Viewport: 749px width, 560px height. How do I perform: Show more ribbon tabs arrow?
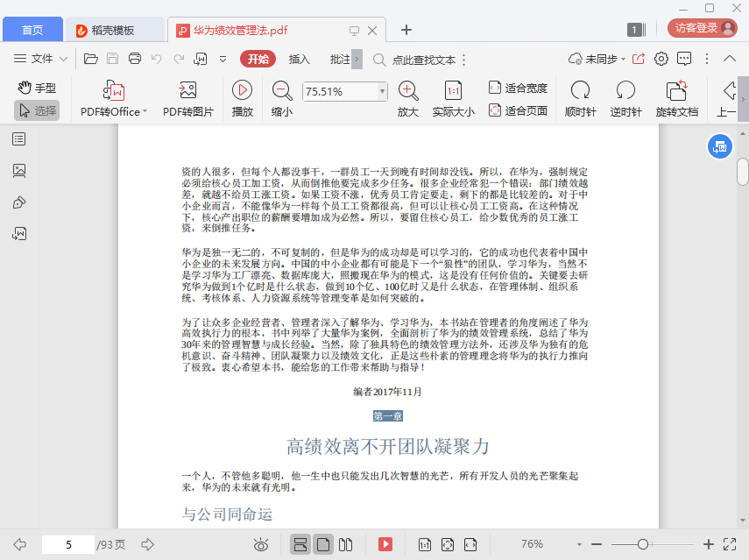click(x=357, y=60)
